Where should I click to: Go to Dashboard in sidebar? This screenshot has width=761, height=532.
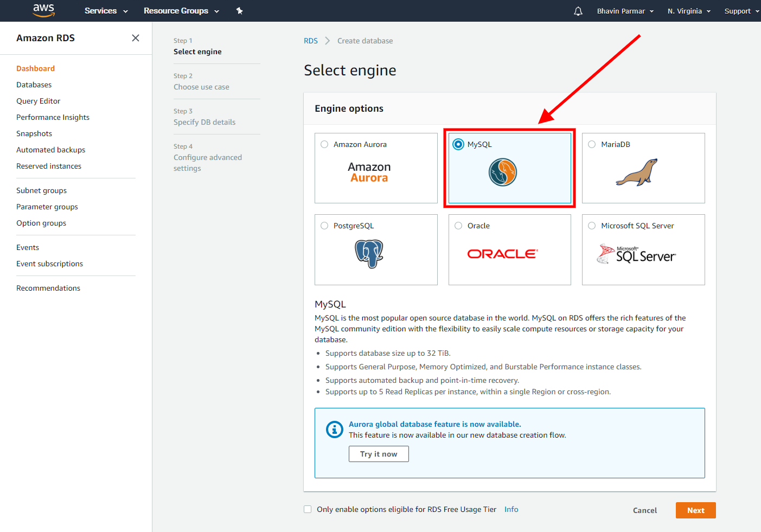pyautogui.click(x=36, y=68)
